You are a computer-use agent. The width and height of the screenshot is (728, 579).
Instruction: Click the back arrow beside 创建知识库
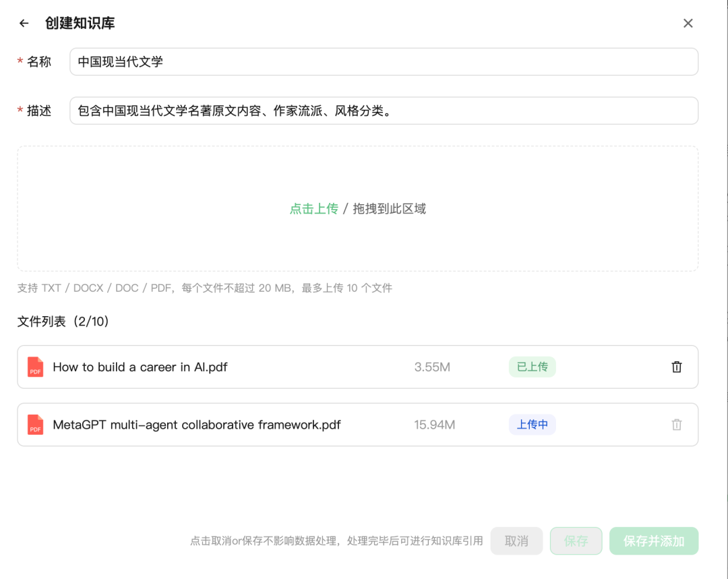click(x=24, y=24)
